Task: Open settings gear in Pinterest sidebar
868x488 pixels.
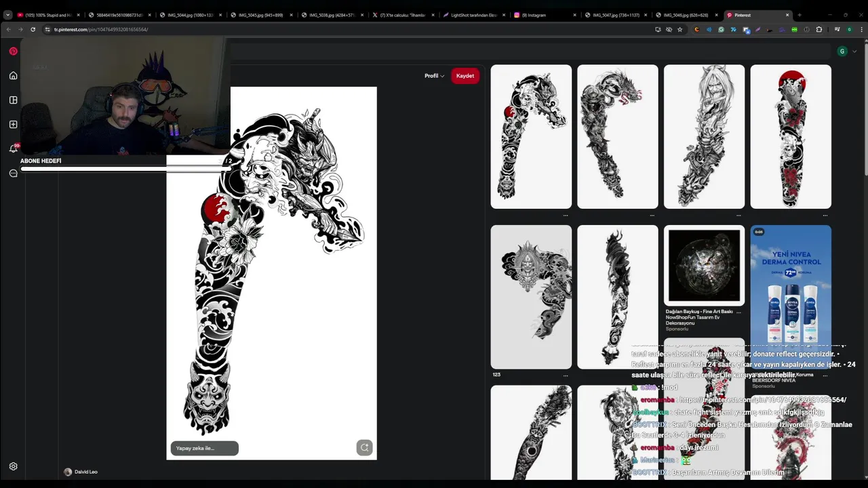Action: 13,466
